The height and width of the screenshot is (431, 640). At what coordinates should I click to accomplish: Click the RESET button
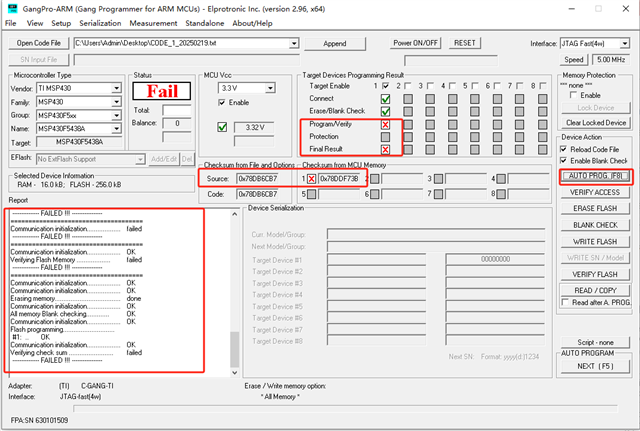click(464, 43)
